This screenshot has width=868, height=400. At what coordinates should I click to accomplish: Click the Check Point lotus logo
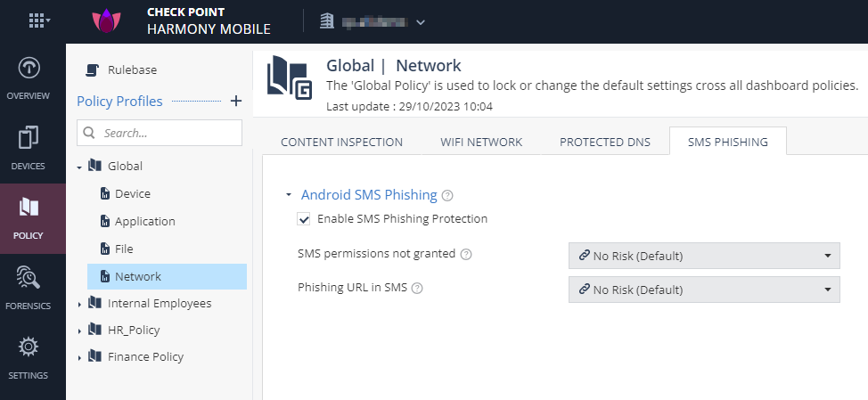[x=106, y=21]
